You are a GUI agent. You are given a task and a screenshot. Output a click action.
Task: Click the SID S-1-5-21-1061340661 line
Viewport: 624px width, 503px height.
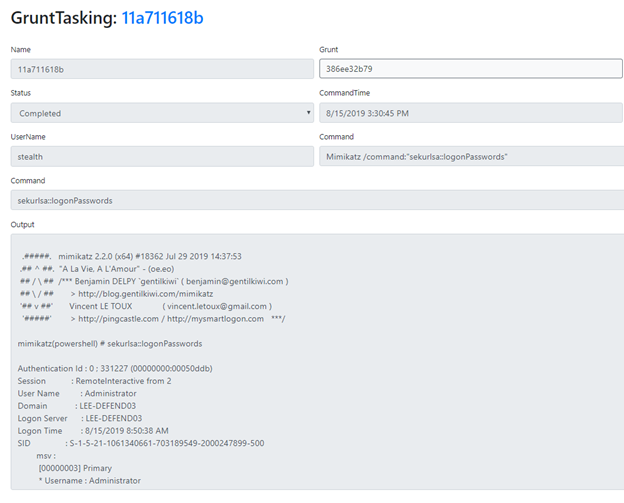click(141, 443)
